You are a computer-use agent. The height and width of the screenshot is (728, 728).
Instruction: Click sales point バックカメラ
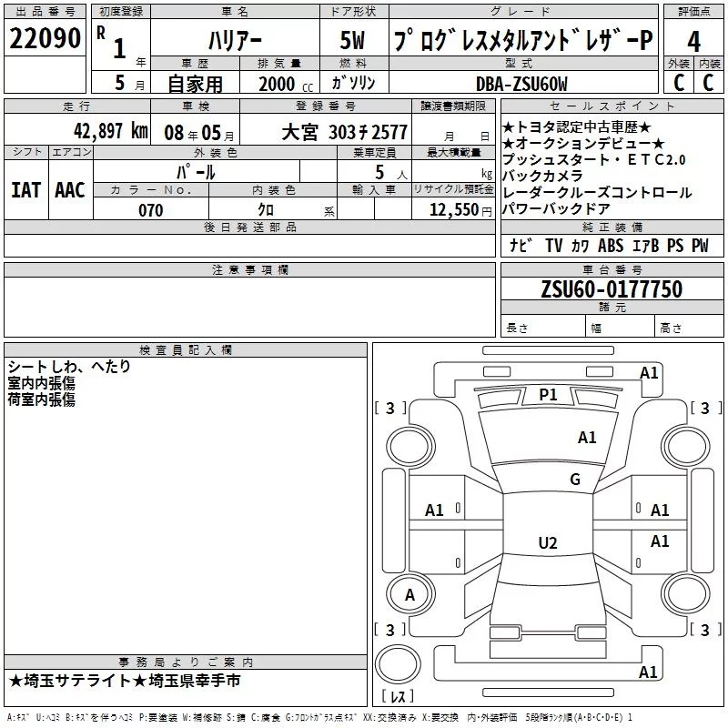[542, 176]
